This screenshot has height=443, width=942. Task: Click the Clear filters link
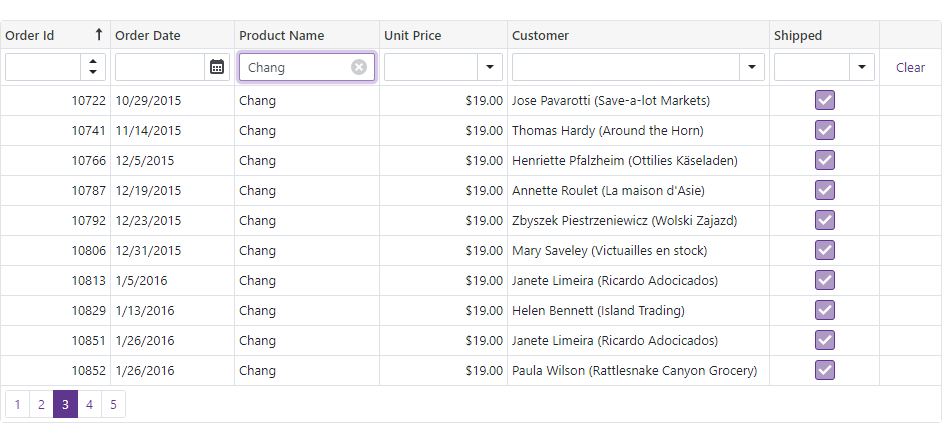(910, 67)
